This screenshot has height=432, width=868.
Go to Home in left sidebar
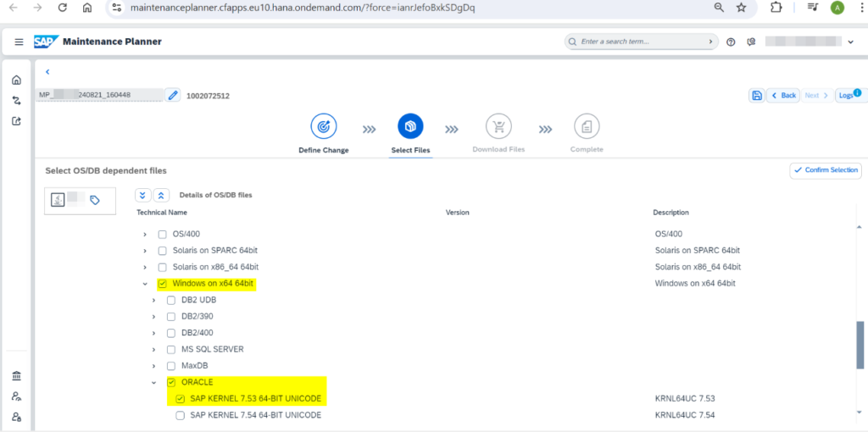[x=17, y=80]
